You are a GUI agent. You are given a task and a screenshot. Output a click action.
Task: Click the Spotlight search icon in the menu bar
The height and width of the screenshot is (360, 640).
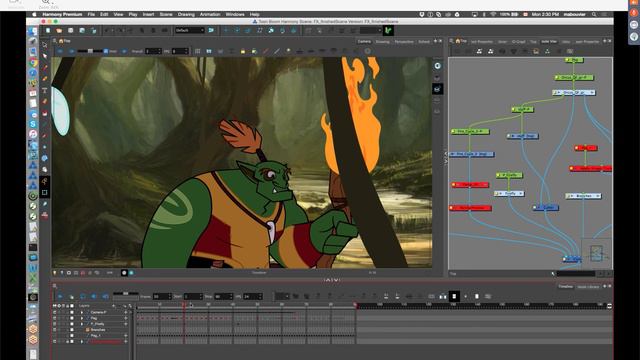point(594,14)
